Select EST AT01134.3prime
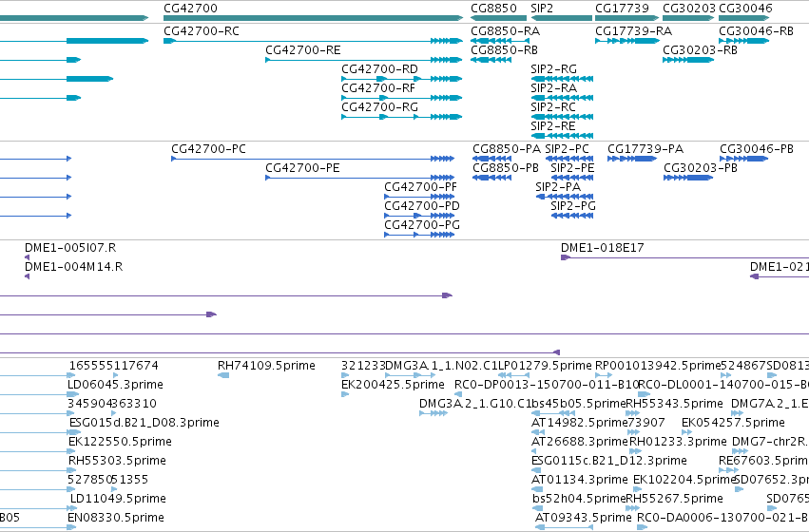The width and height of the screenshot is (809, 532). pyautogui.click(x=537, y=490)
